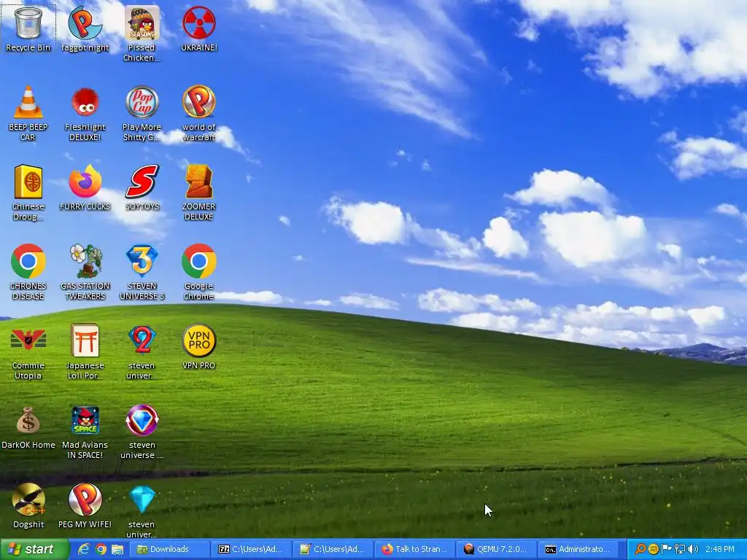The image size is (747, 560).
Task: Click the 2:48 PM taskbar clock
Action: pyautogui.click(x=720, y=549)
